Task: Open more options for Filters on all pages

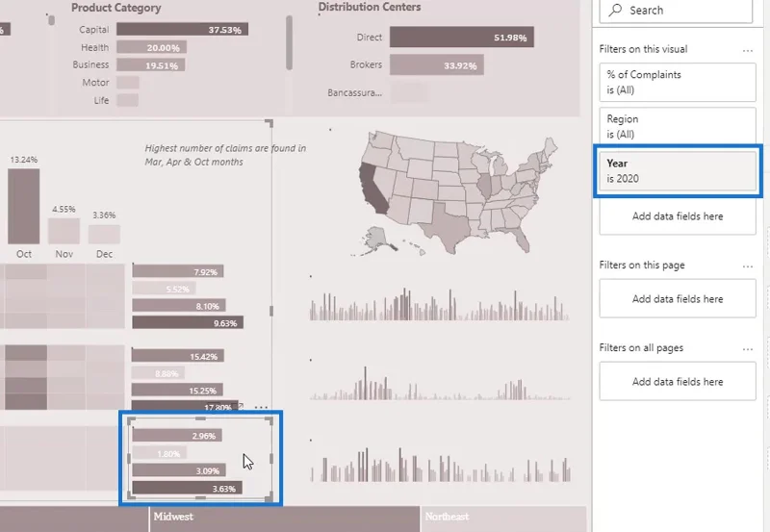Action: click(x=748, y=349)
